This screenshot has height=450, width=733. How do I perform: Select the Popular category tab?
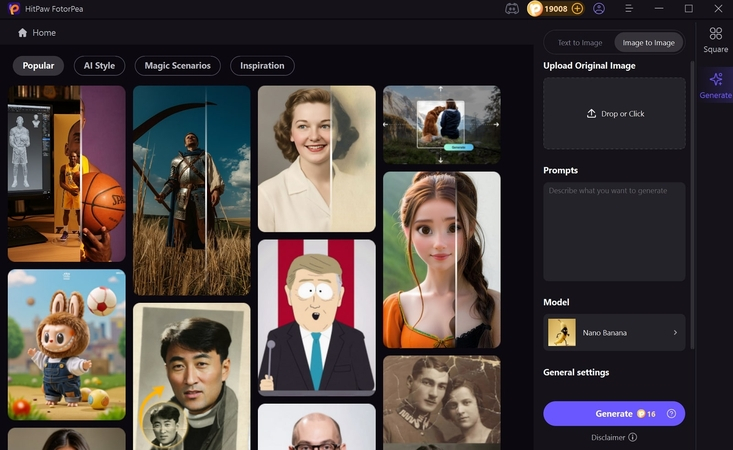[x=38, y=66]
